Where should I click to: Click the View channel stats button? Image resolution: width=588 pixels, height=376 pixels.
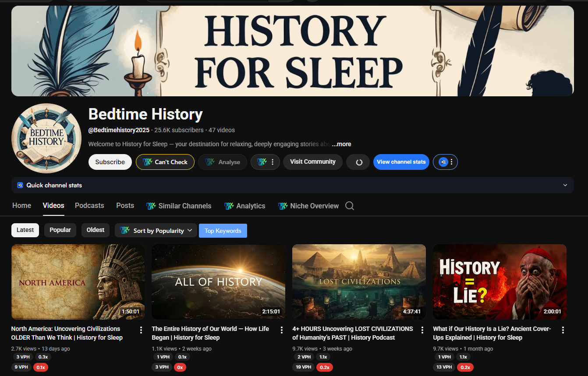point(401,162)
